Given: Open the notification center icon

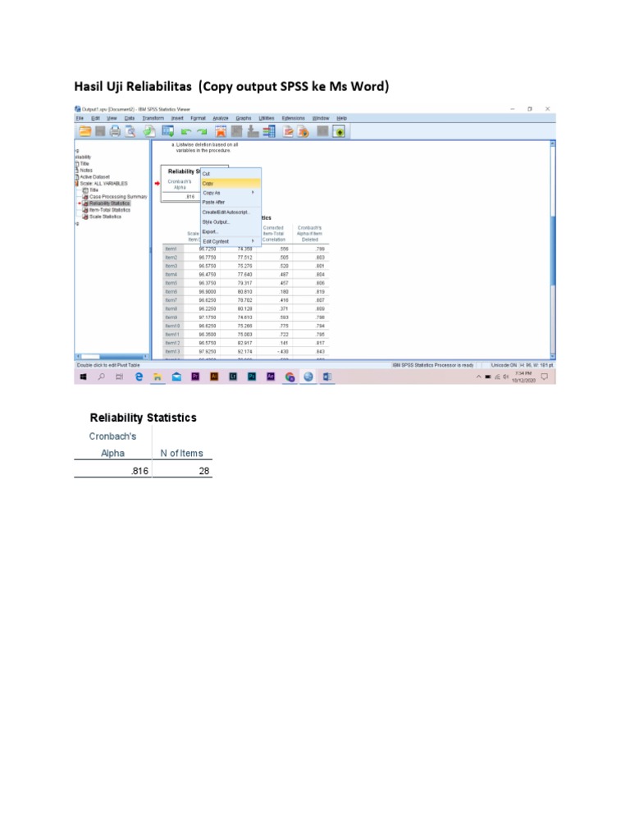Looking at the screenshot, I should point(545,377).
